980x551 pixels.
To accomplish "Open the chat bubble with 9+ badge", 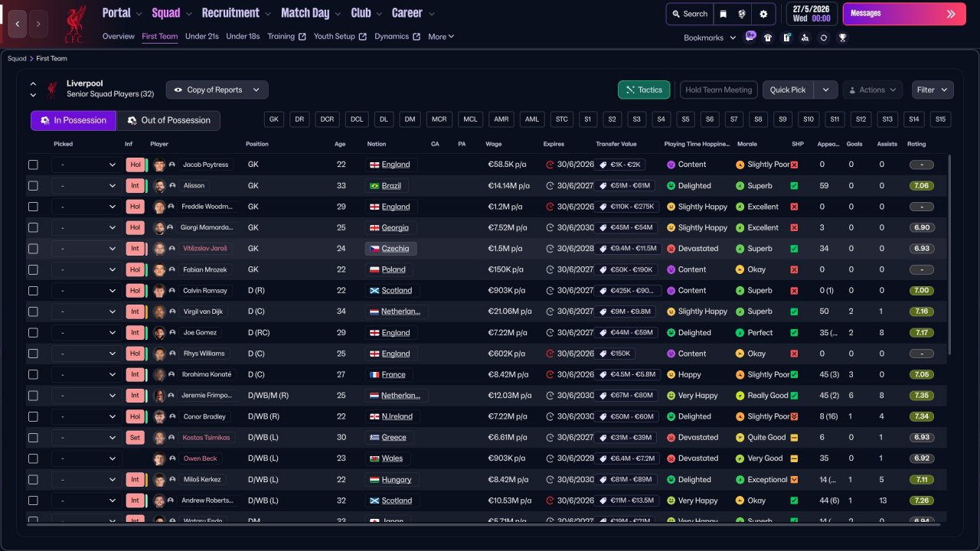I will (750, 37).
